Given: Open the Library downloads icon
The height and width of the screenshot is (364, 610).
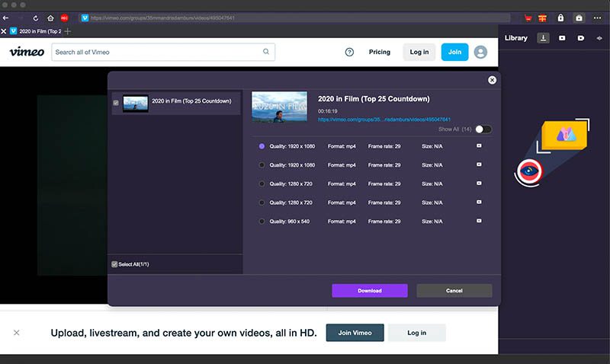Looking at the screenshot, I should (x=543, y=38).
